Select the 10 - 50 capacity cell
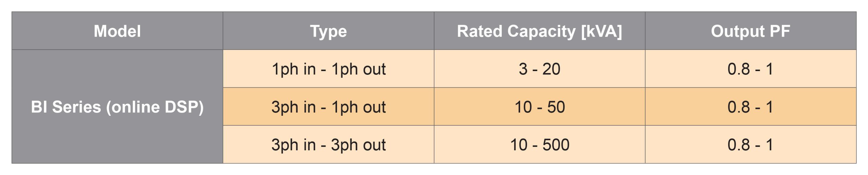 click(x=539, y=107)
